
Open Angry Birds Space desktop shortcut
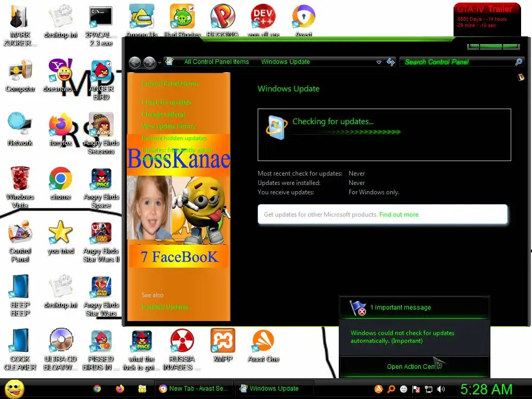point(101,187)
